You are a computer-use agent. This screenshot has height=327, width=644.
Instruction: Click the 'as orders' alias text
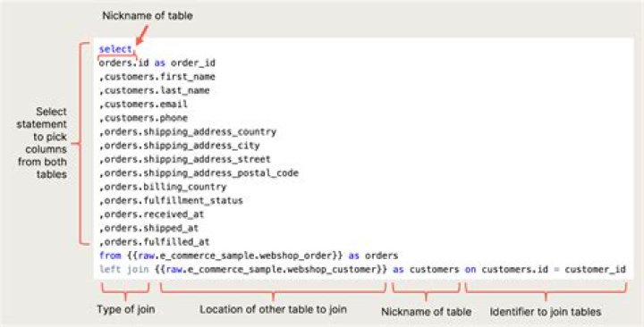[373, 256]
